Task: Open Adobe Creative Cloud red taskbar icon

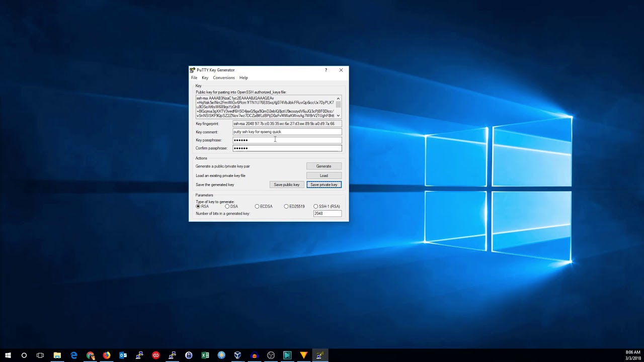Action: click(x=156, y=355)
